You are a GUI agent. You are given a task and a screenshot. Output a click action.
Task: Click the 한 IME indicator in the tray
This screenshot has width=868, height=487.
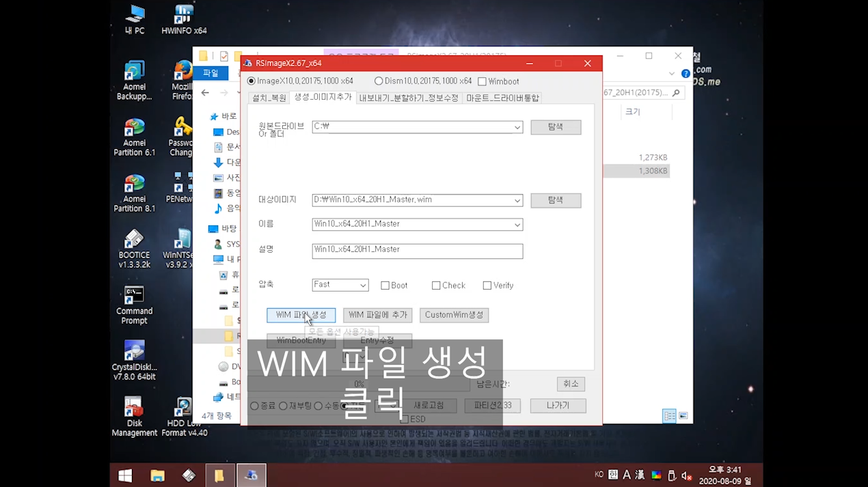(613, 475)
